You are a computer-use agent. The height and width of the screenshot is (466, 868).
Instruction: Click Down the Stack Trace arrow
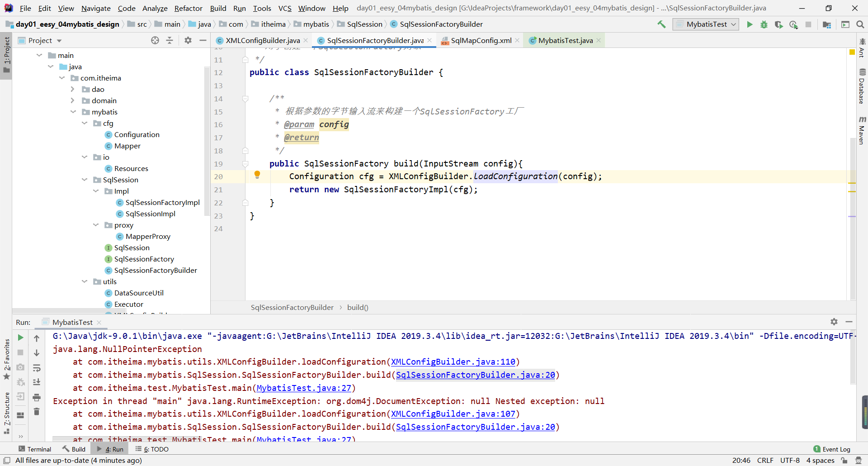(37, 352)
